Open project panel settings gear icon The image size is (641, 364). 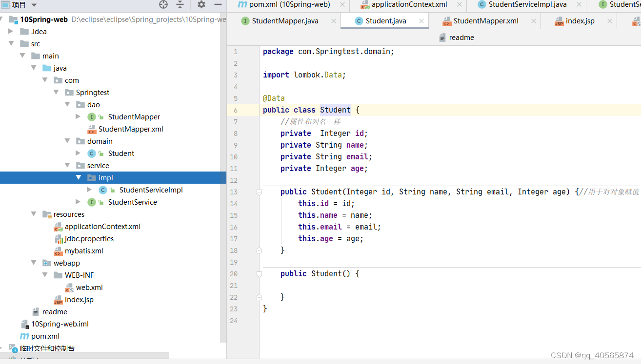201,5
